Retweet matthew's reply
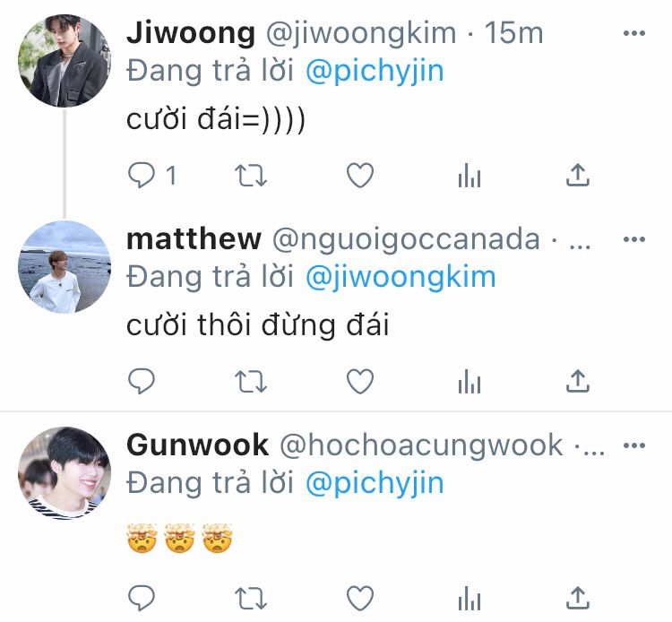 click(251, 382)
